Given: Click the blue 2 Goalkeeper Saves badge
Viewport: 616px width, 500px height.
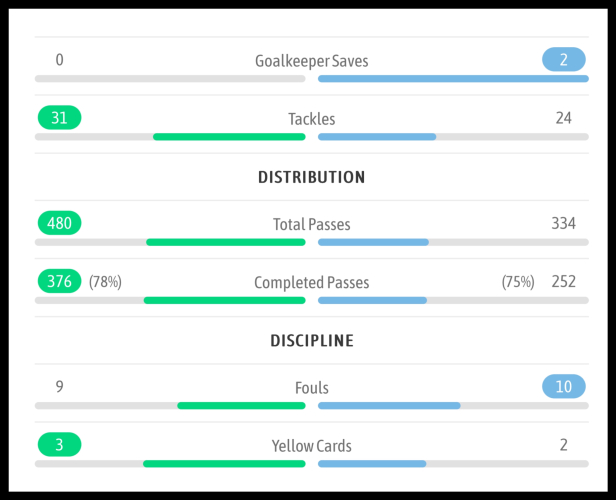Looking at the screenshot, I should click(x=564, y=60).
